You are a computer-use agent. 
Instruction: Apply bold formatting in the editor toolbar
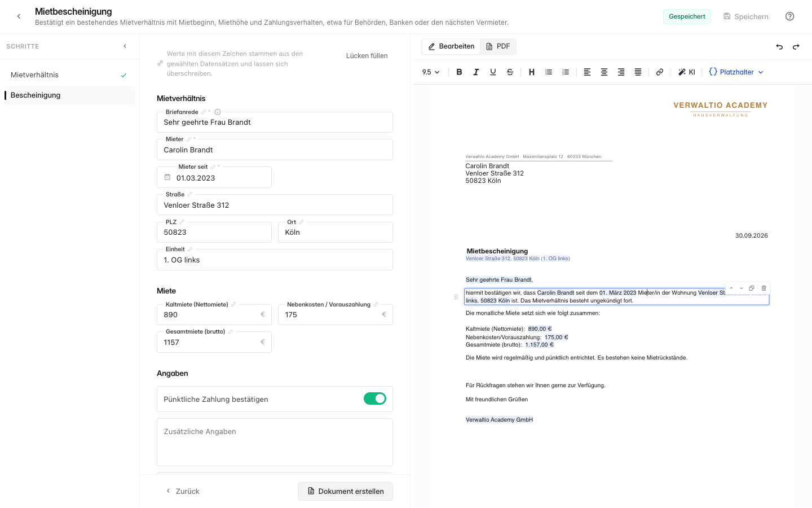(459, 72)
